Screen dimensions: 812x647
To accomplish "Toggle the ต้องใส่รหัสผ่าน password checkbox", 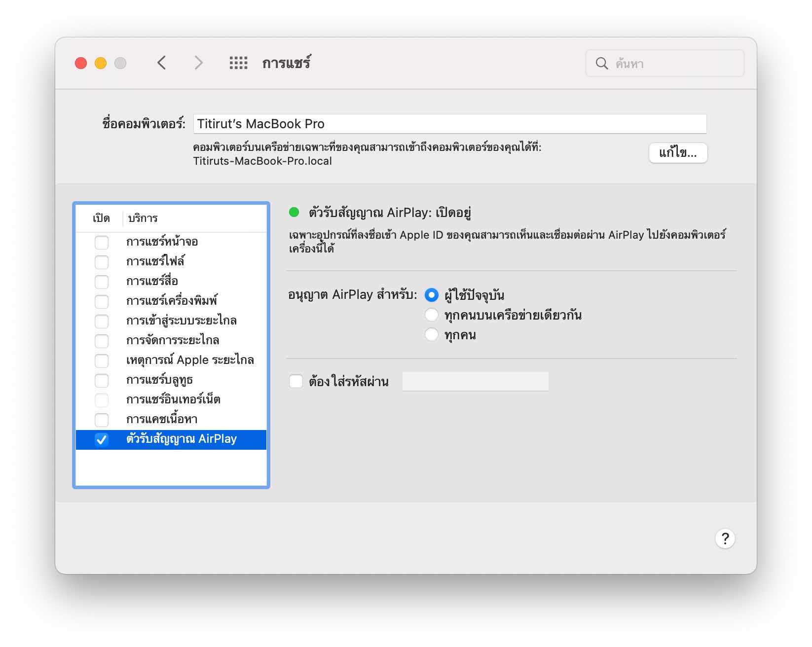I will 296,381.
